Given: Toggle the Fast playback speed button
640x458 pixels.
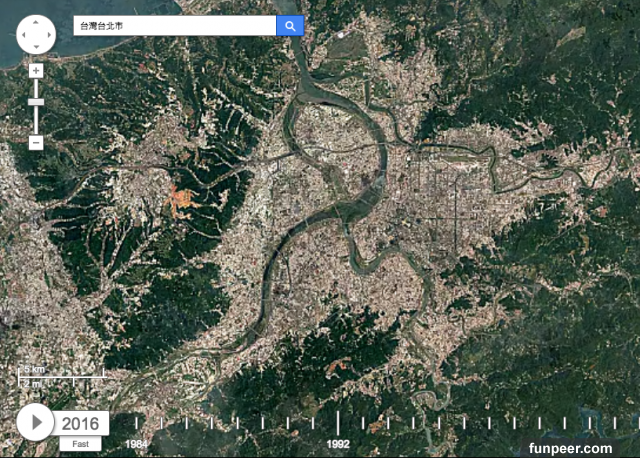Looking at the screenshot, I should coord(79,444).
